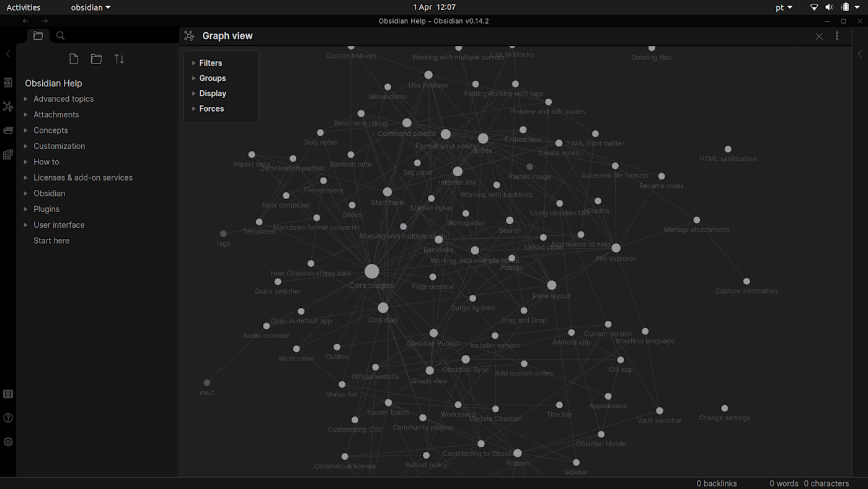
Task: Select the Vault switcher graph node
Action: 660,411
